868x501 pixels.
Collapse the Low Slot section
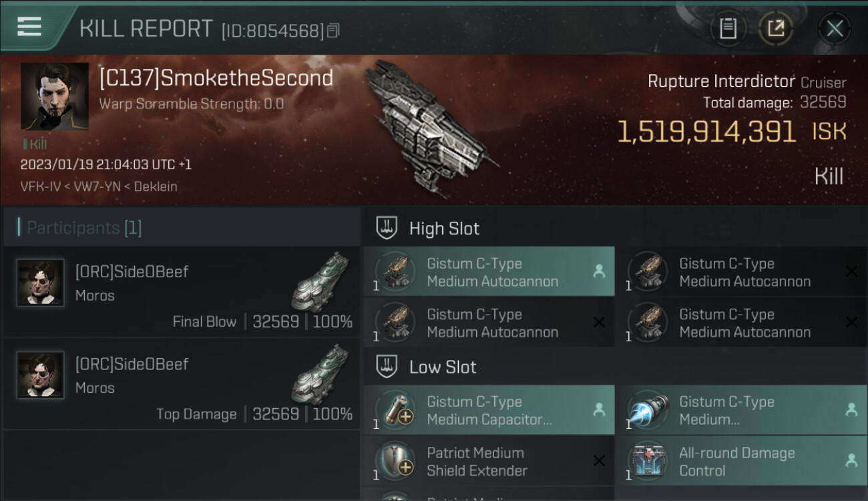tap(387, 366)
